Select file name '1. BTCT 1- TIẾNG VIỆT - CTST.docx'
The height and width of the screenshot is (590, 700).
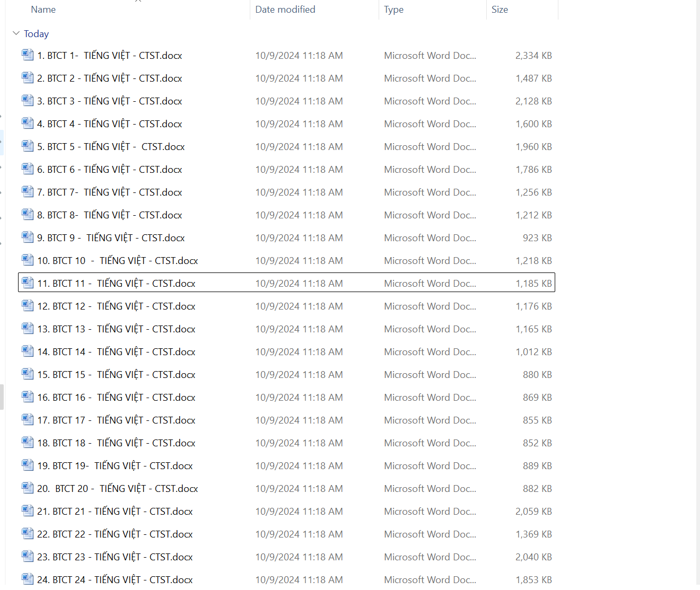click(x=110, y=56)
